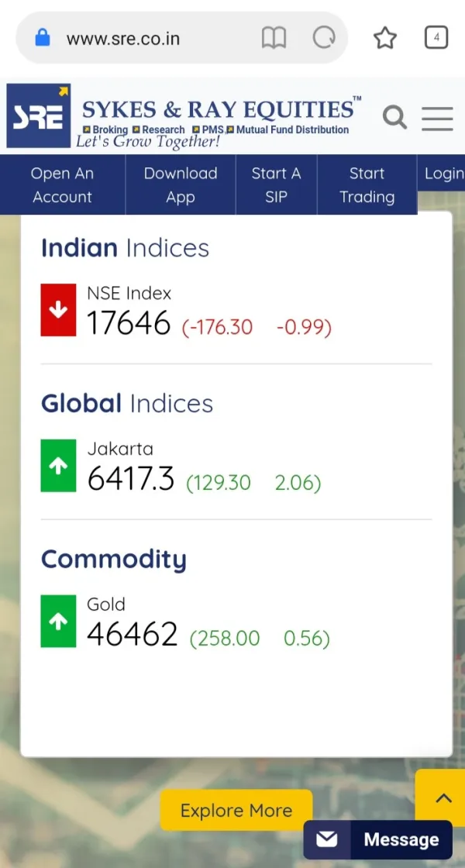
Task: Open the Message chat widget
Action: pyautogui.click(x=378, y=840)
